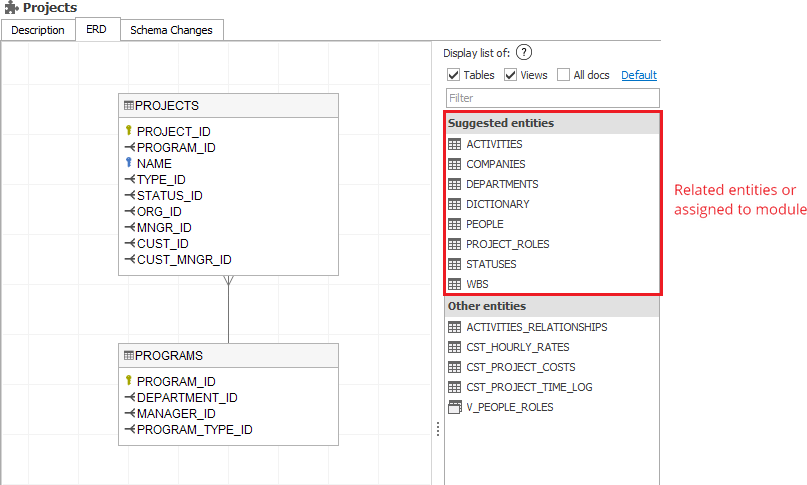Click the Filter input field
The height and width of the screenshot is (485, 807).
(x=552, y=98)
